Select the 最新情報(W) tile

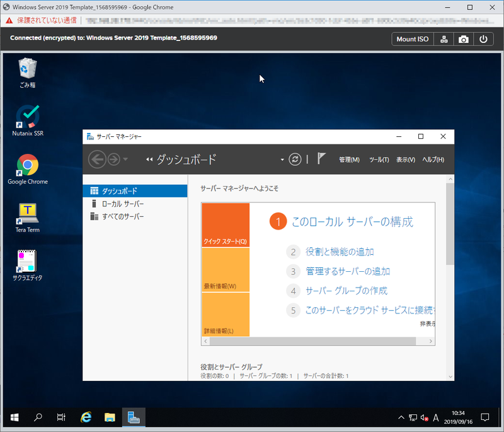(226, 270)
